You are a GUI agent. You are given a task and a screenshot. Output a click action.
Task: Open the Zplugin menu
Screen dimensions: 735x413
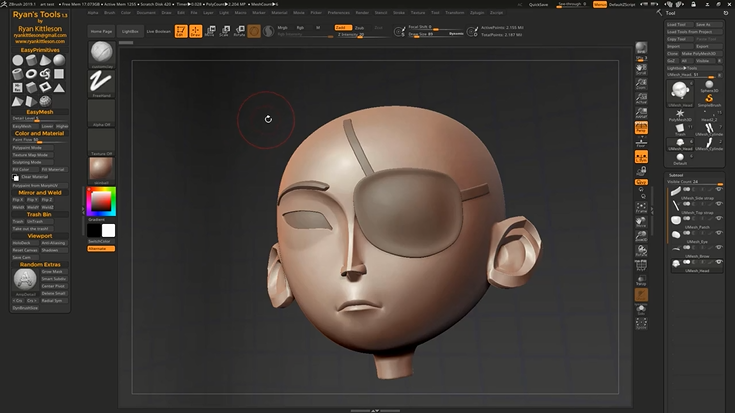[477, 13]
